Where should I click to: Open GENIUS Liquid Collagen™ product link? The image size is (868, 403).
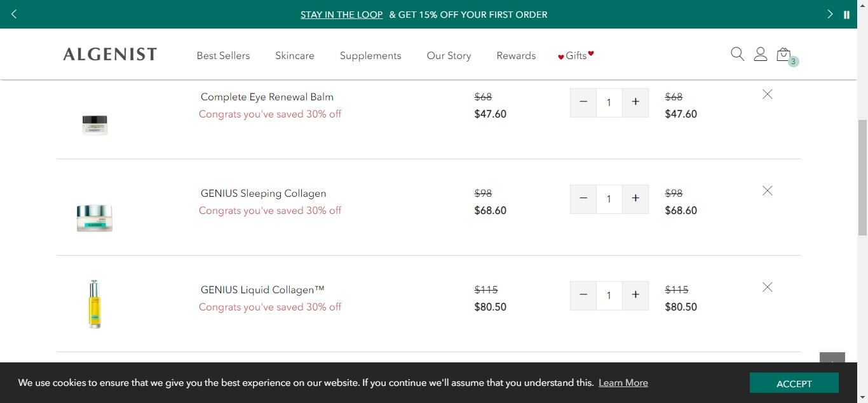262,290
